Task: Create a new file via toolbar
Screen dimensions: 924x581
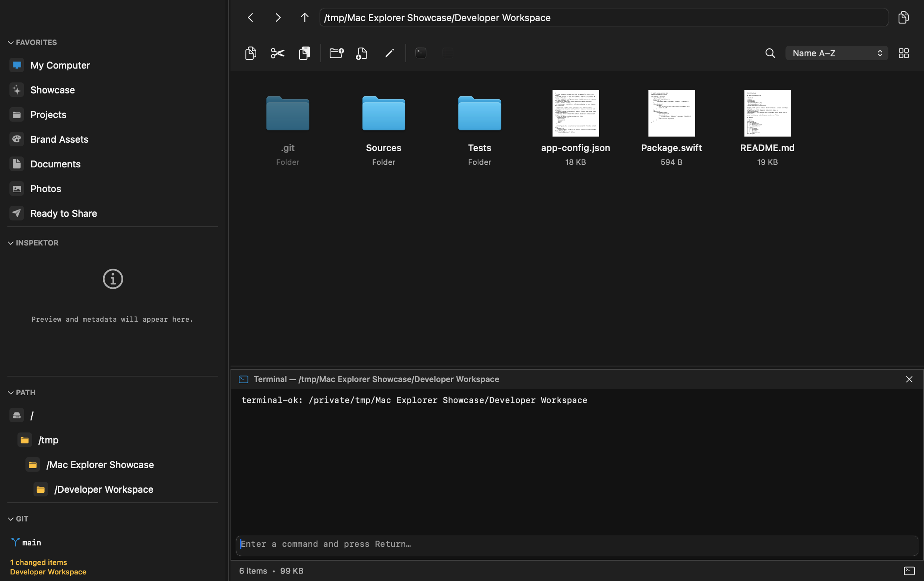Action: (x=361, y=53)
